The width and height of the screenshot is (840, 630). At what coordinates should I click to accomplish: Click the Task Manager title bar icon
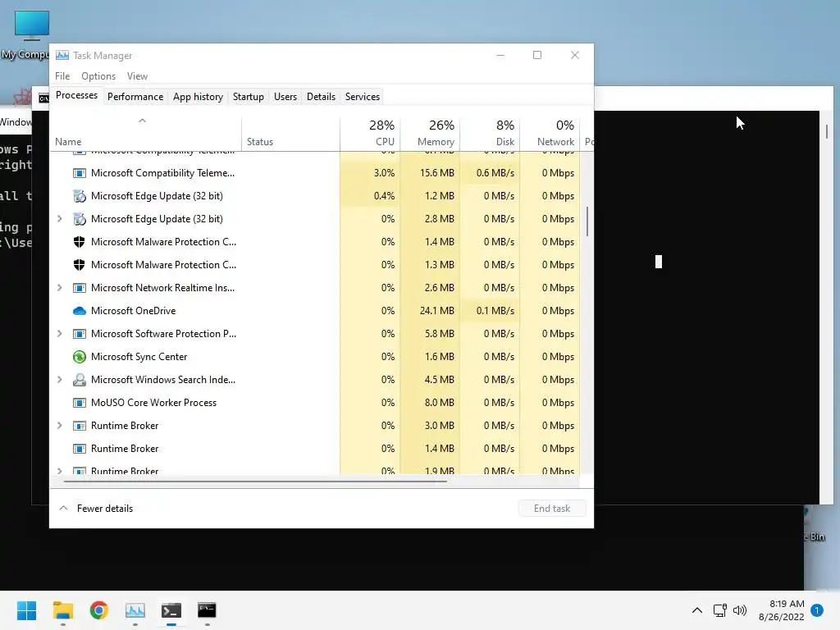pyautogui.click(x=62, y=55)
